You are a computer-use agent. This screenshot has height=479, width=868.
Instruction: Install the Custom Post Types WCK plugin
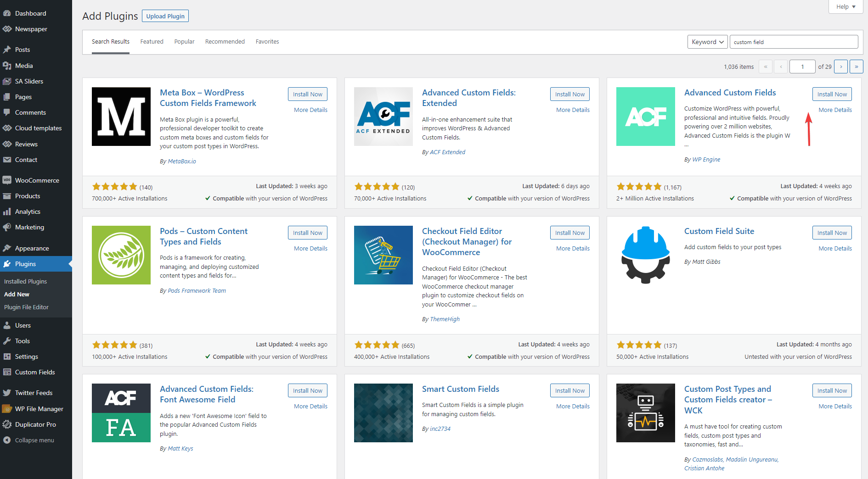click(832, 390)
